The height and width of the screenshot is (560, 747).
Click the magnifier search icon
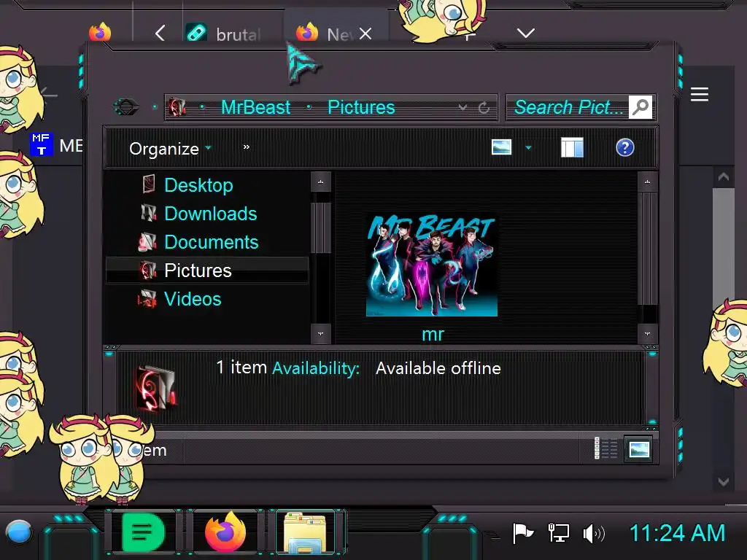coord(640,107)
